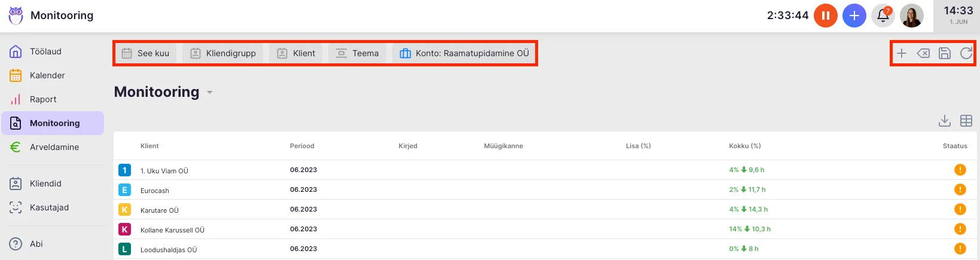This screenshot has width=980, height=260.
Task: Pause the running timer
Action: tap(825, 16)
